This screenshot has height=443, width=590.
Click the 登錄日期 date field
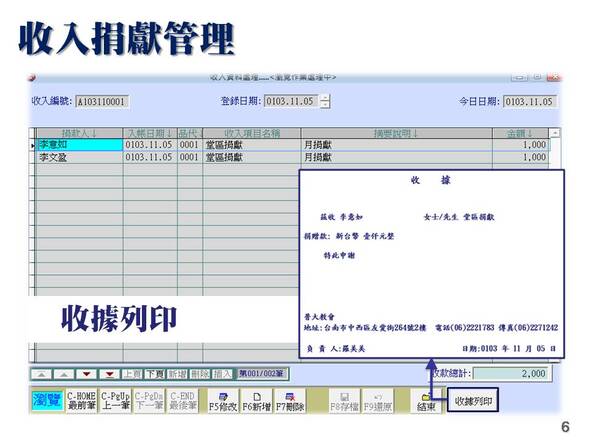click(x=291, y=101)
